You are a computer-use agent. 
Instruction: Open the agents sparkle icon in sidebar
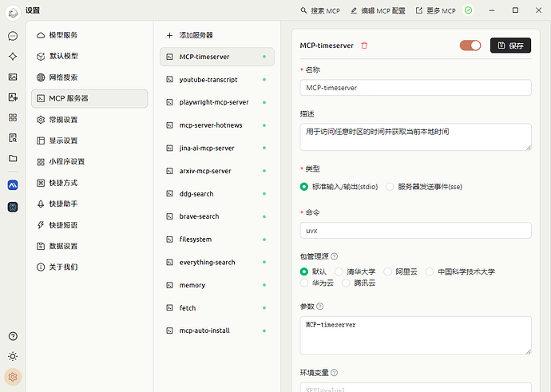coord(13,56)
